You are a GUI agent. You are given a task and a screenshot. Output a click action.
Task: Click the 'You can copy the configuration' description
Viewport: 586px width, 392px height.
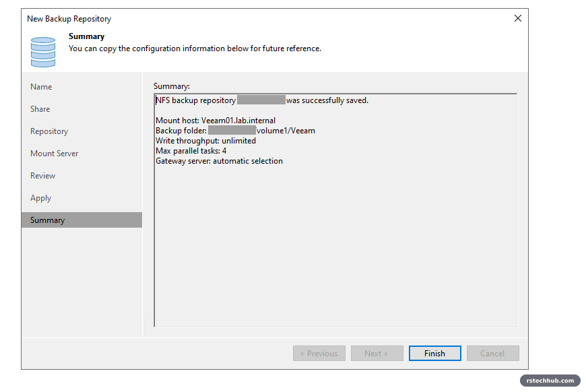tap(195, 48)
